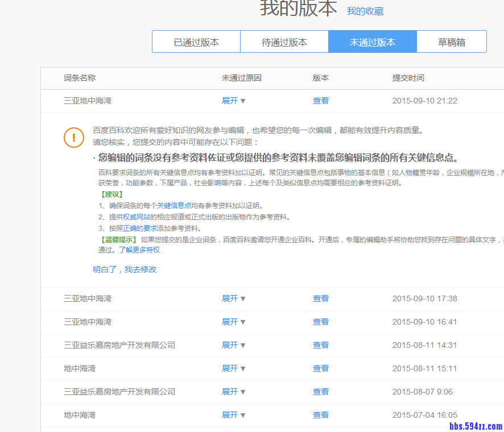Screen dimensions: 504x432
Task: Click 查看 for the topmost 三亚地中海湾 version
Action: pos(320,100)
